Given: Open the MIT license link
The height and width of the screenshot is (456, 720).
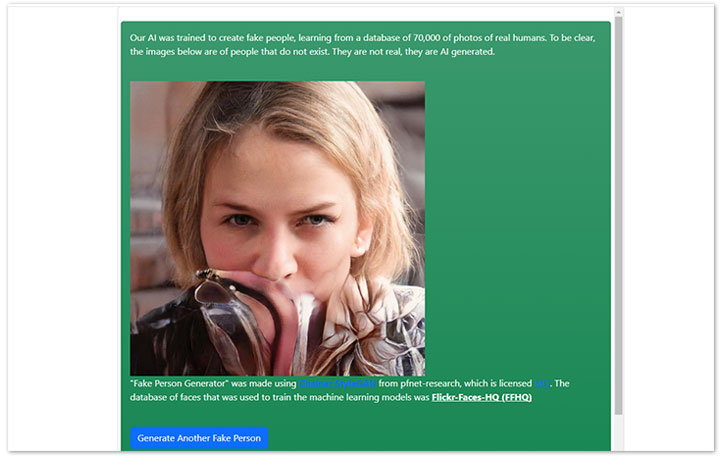Looking at the screenshot, I should [x=542, y=383].
